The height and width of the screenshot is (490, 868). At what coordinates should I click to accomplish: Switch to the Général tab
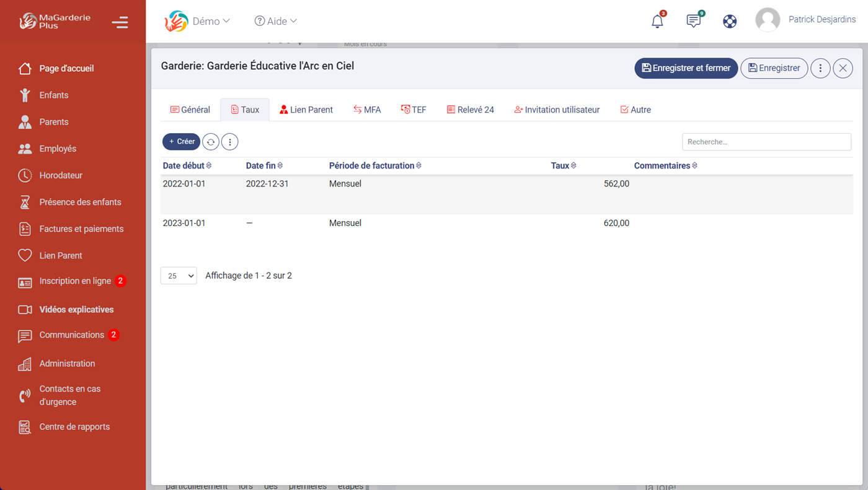190,110
